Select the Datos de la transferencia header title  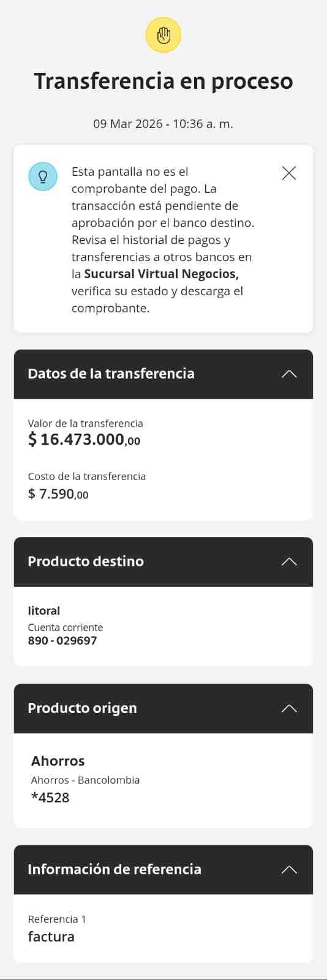pos(111,374)
